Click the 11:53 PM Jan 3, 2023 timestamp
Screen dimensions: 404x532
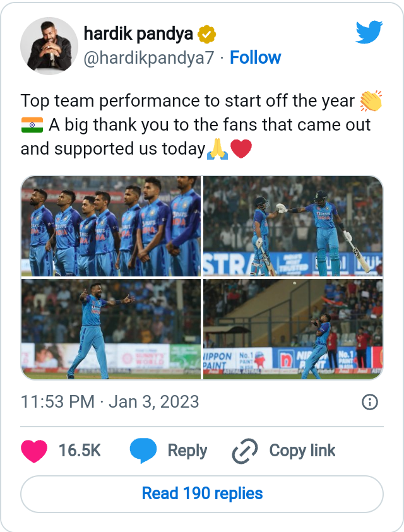(110, 402)
